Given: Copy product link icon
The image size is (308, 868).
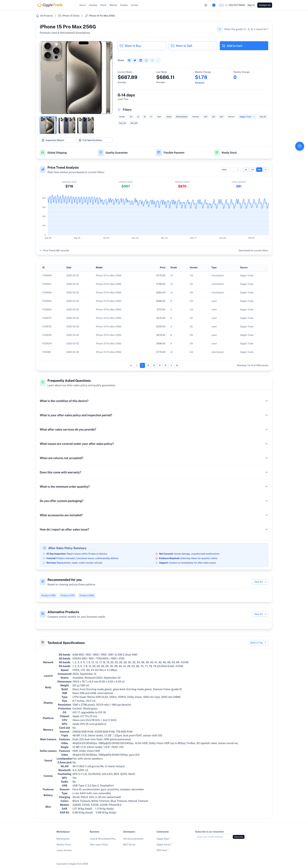Looking at the screenshot, I should pyautogui.click(x=158, y=60).
